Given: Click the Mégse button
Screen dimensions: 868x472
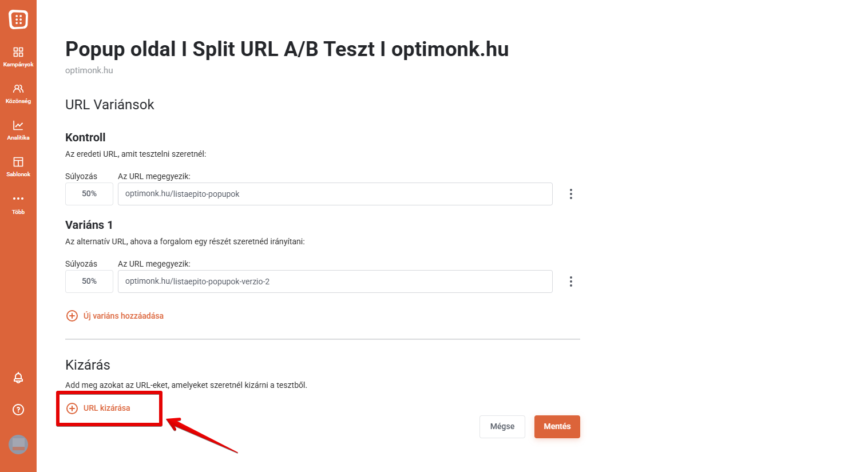Looking at the screenshot, I should point(502,427).
